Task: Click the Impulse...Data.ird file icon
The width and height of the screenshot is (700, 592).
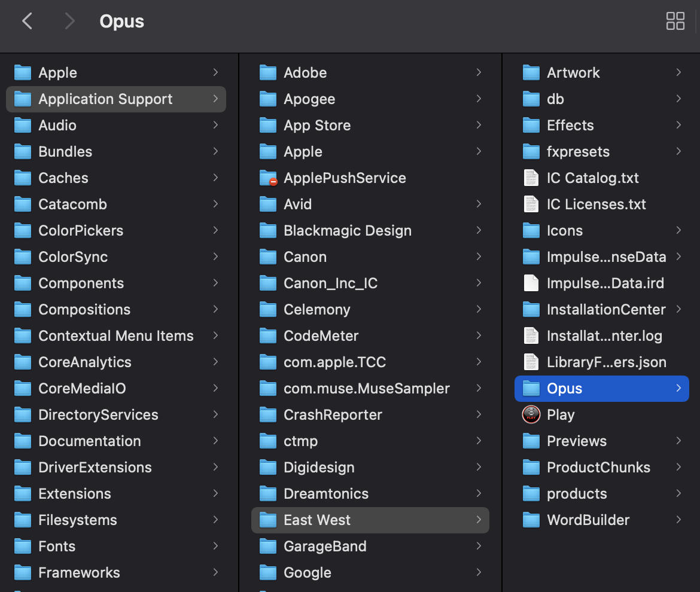Action: click(531, 283)
